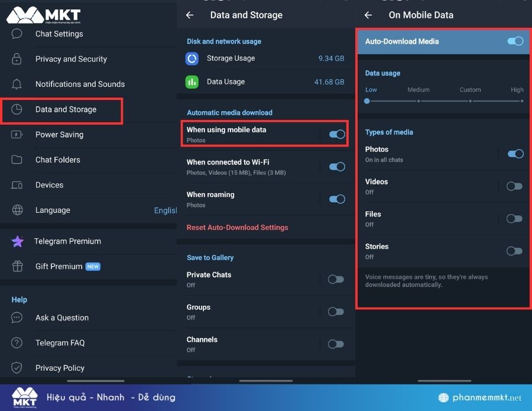
Task: Open the Chat Settings menu item
Action: coord(59,34)
